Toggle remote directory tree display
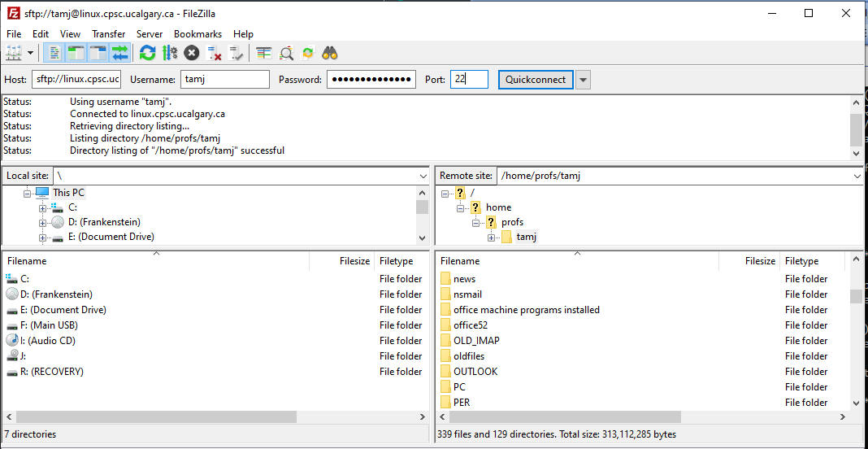The width and height of the screenshot is (868, 449). (x=98, y=53)
